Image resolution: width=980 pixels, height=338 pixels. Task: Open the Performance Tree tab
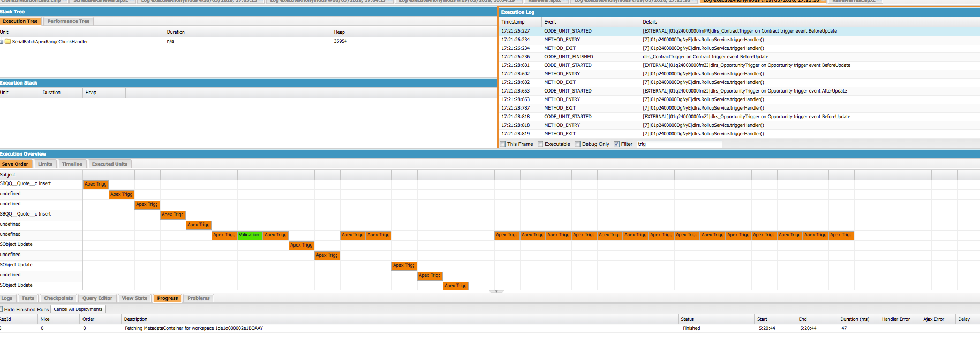(x=69, y=21)
